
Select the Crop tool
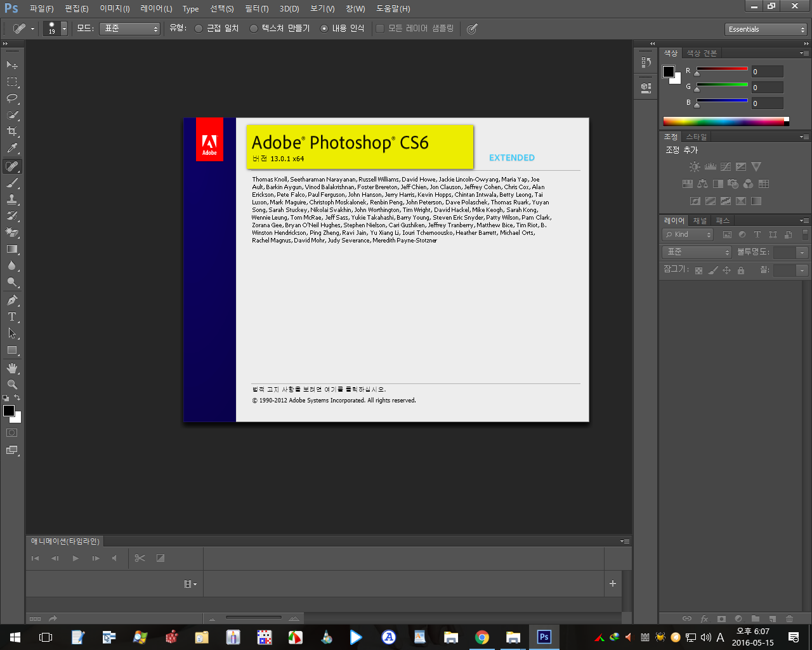point(12,131)
